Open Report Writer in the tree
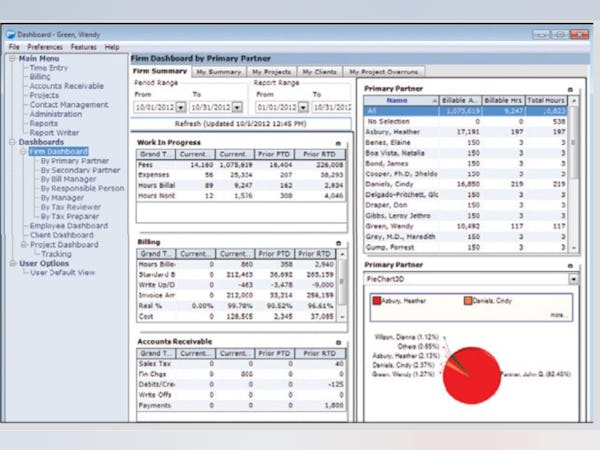Image resolution: width=600 pixels, height=450 pixels. click(x=54, y=133)
